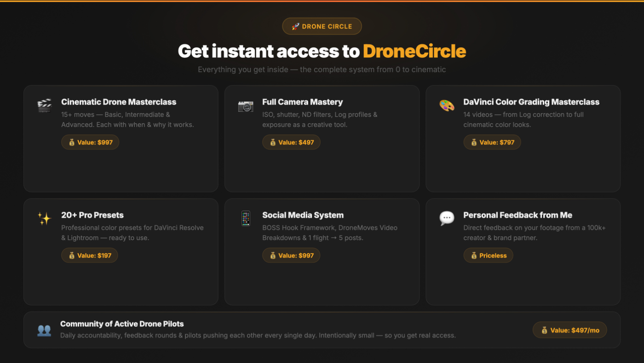
Task: Select the DaVinci Color Grading Masterclass title
Action: pyautogui.click(x=531, y=102)
